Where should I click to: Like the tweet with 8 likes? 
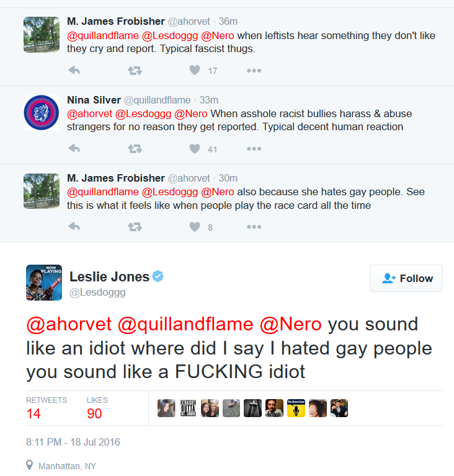[x=195, y=226]
